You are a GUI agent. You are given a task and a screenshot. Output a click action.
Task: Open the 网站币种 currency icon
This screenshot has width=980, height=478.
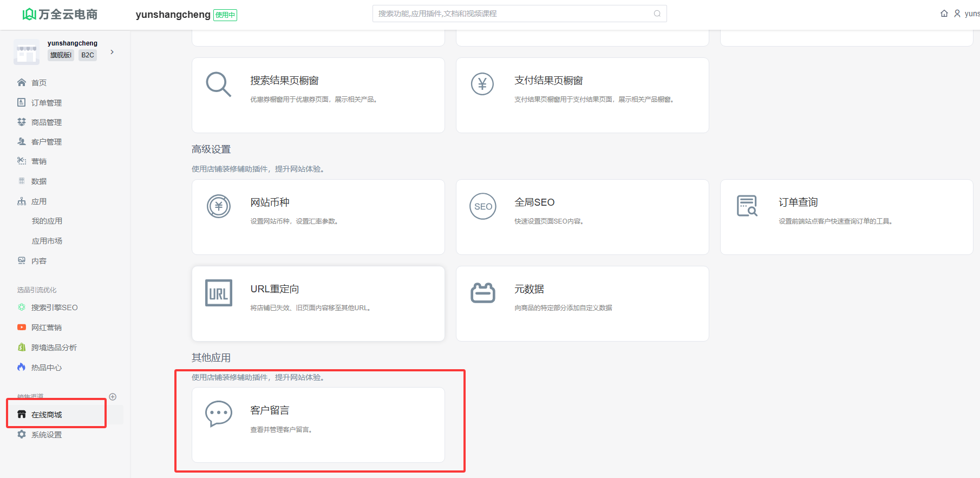[x=218, y=206]
